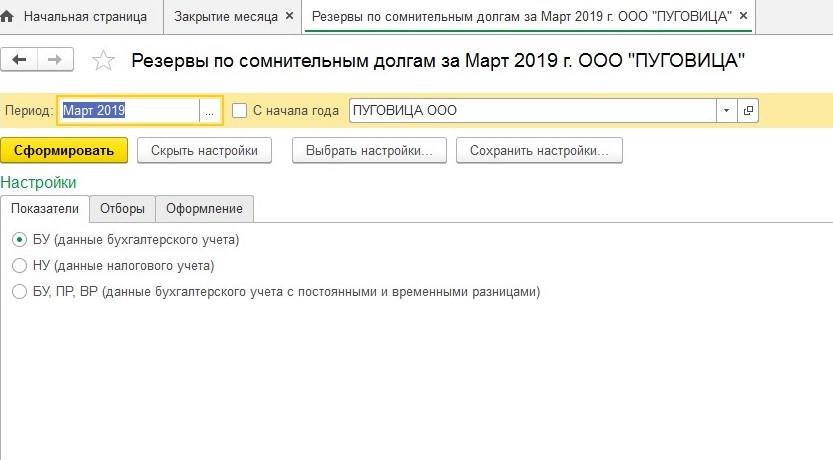Switch to the Оформление tab
Viewport: 833px width, 460px height.
pos(204,208)
